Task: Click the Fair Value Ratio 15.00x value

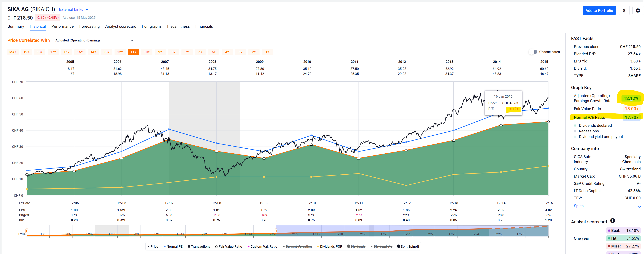Action: pos(632,109)
